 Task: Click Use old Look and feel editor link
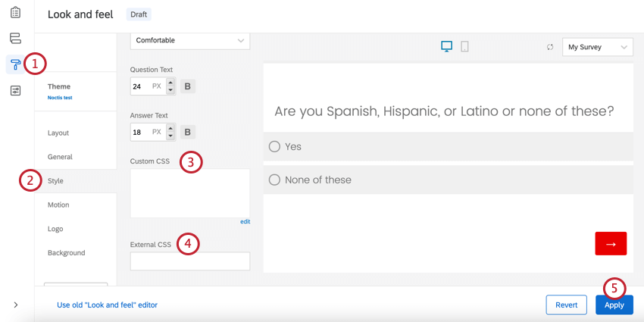click(x=107, y=305)
